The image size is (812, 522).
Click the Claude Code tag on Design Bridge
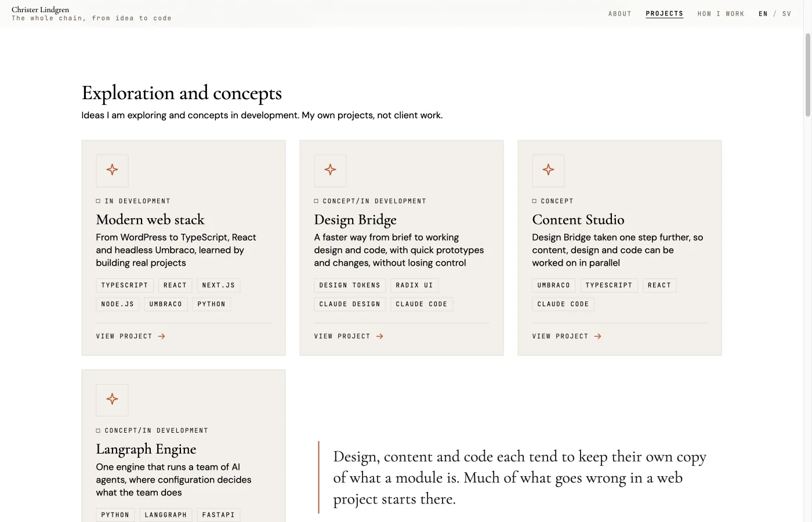pos(422,304)
